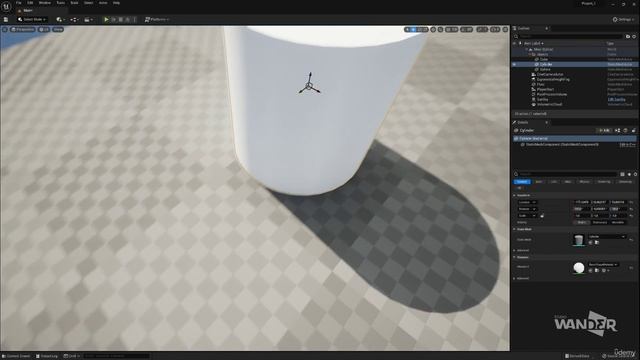Click the cylinder static mesh thumbnail
Screen dimensions: 640x360
pyautogui.click(x=579, y=240)
